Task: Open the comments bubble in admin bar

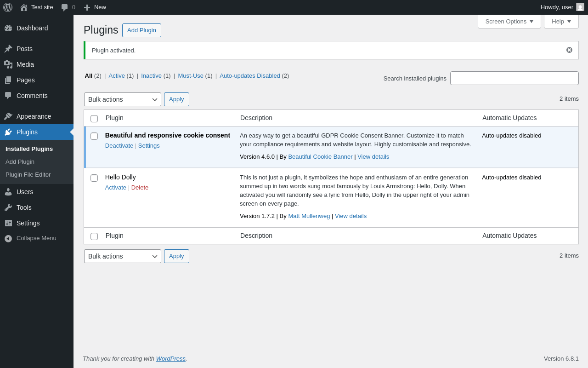Action: pos(65,7)
